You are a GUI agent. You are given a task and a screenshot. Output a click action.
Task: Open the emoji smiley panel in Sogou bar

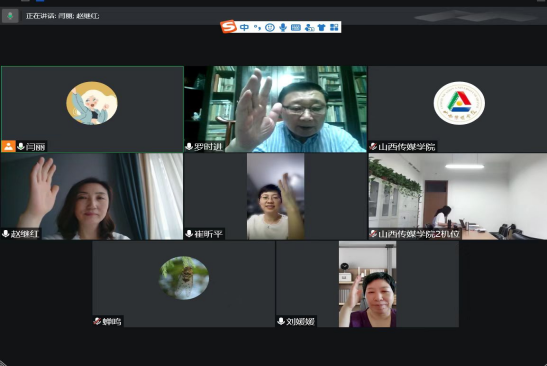[x=270, y=27]
